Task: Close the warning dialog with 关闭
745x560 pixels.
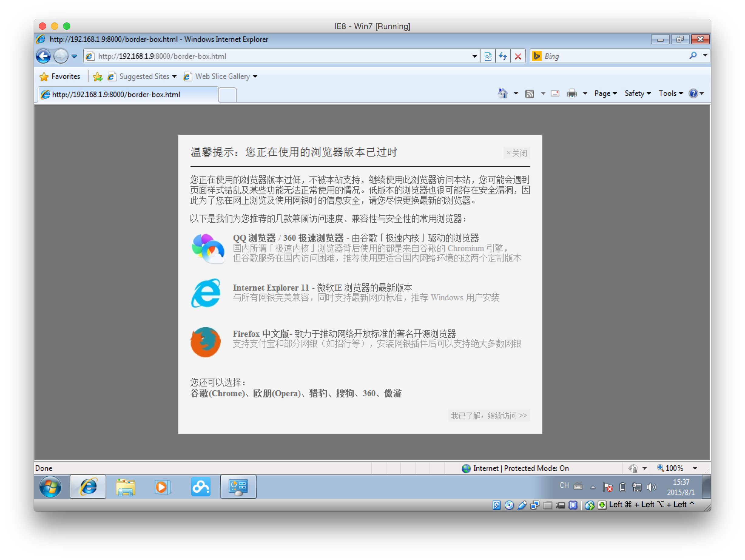Action: coord(517,153)
